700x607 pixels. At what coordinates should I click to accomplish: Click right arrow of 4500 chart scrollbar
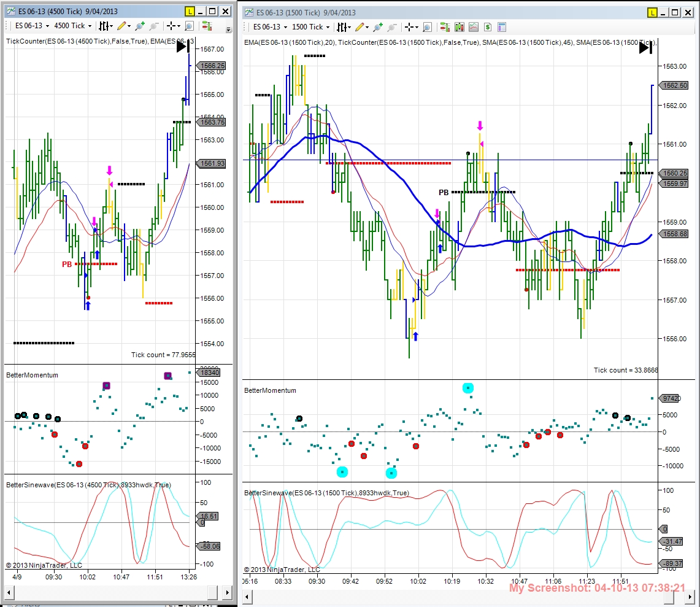pos(227,593)
